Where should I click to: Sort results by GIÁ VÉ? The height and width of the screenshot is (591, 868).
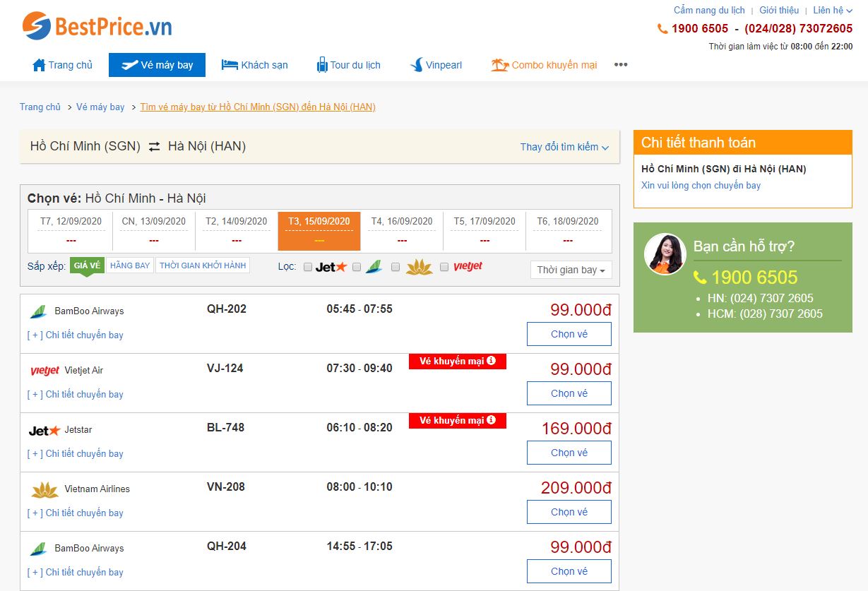tap(86, 265)
